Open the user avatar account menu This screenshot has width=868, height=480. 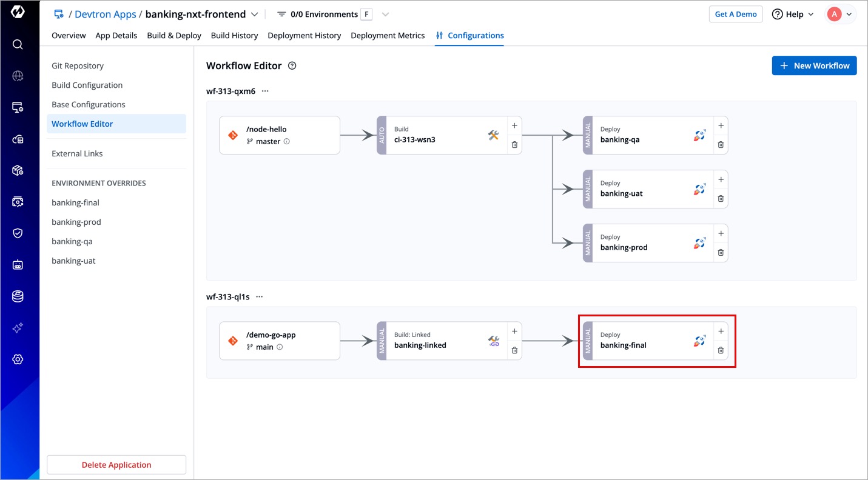840,15
